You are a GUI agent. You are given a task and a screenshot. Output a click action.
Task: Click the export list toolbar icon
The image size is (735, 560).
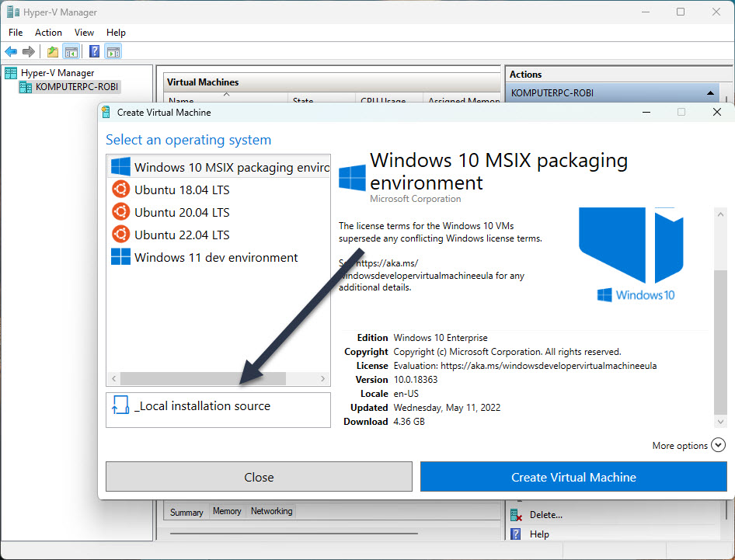pyautogui.click(x=51, y=51)
